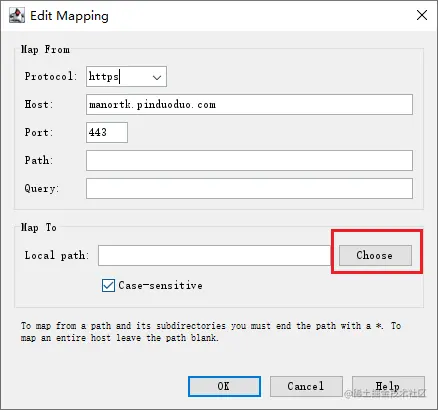This screenshot has height=410, width=438.
Task: Click the Host field with manortk.pinduoduo.com
Action: pyautogui.click(x=249, y=105)
